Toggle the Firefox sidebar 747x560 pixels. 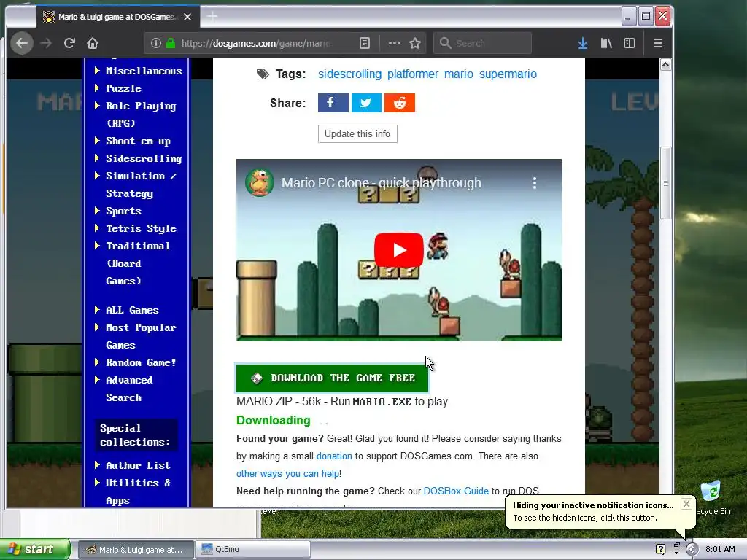pos(630,43)
